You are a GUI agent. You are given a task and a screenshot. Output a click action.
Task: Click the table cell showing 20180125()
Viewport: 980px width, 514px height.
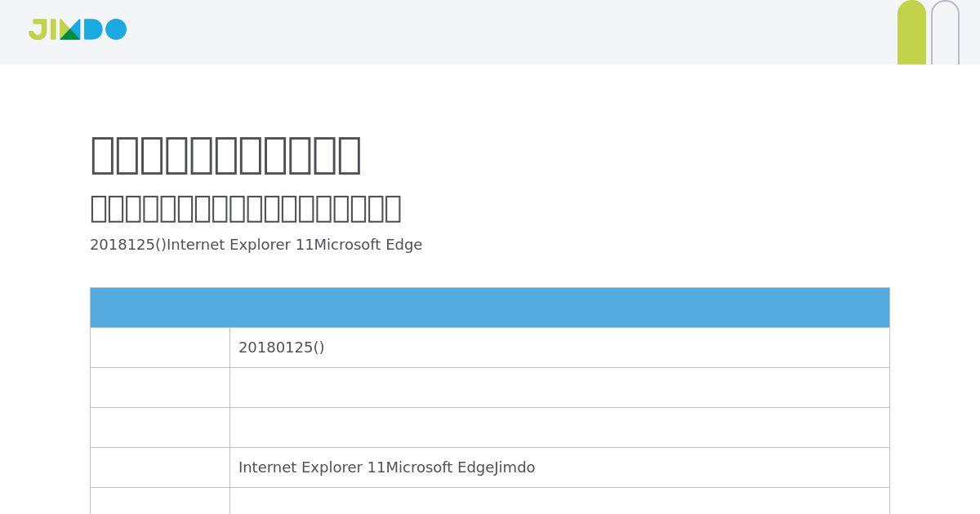[x=559, y=348]
